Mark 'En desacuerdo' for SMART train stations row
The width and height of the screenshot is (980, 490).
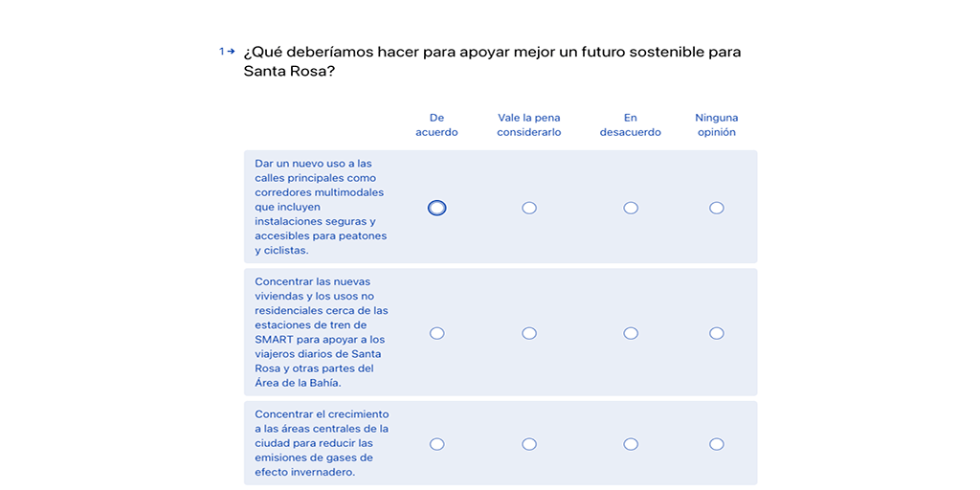coord(631,333)
